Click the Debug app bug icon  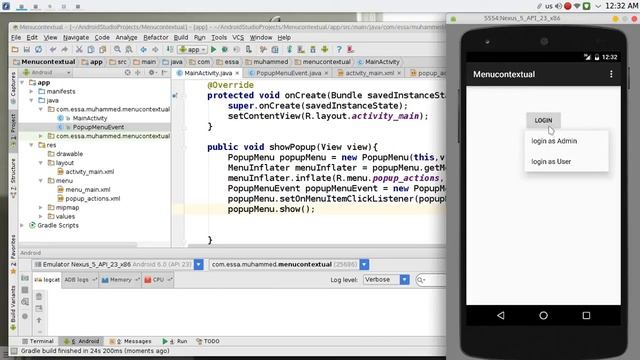pos(224,50)
